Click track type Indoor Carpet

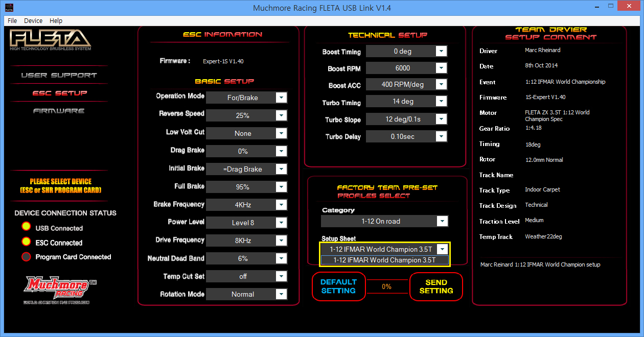(x=543, y=189)
